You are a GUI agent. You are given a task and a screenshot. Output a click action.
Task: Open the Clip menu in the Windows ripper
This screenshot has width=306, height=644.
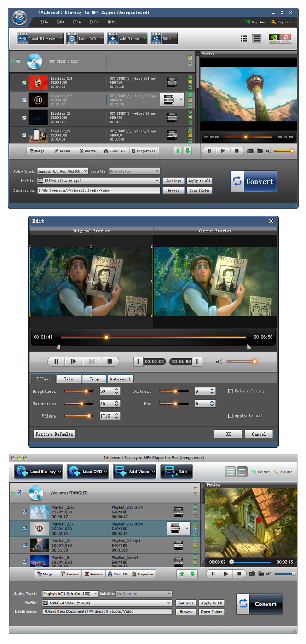76,22
